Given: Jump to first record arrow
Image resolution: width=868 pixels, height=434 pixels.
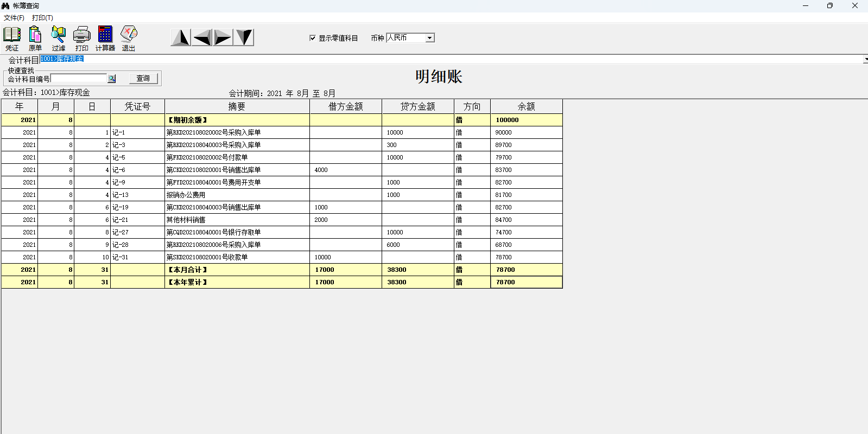Looking at the screenshot, I should pyautogui.click(x=181, y=37).
